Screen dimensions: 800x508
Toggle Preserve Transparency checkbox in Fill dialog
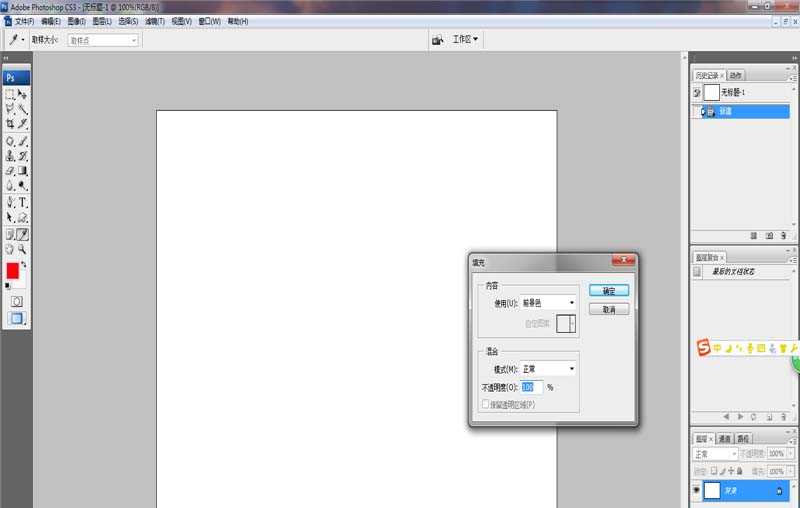(486, 405)
